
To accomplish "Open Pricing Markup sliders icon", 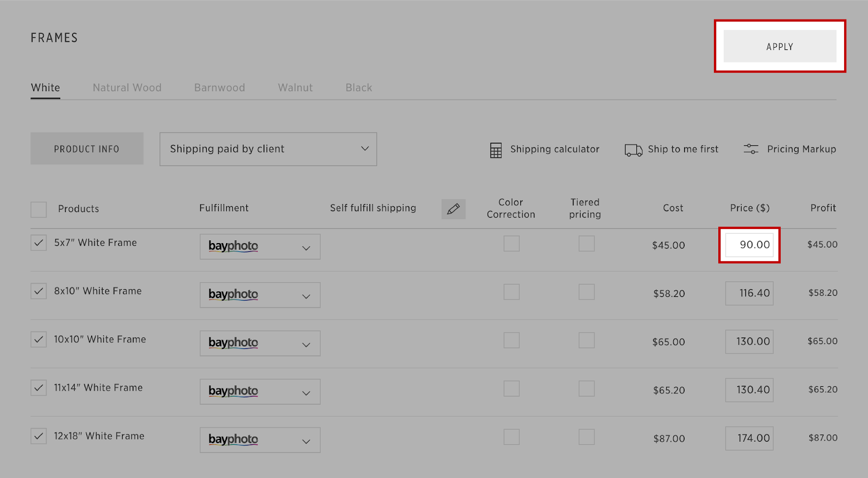I will [751, 149].
